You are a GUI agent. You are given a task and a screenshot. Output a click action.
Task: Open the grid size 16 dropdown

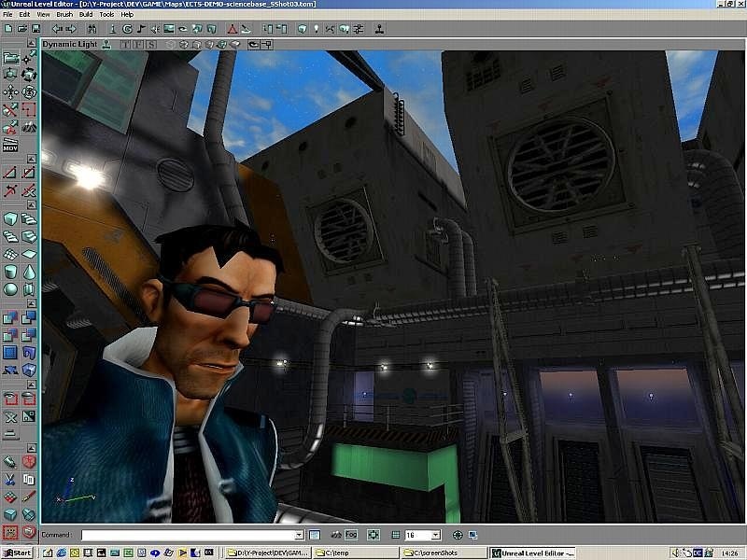435,535
